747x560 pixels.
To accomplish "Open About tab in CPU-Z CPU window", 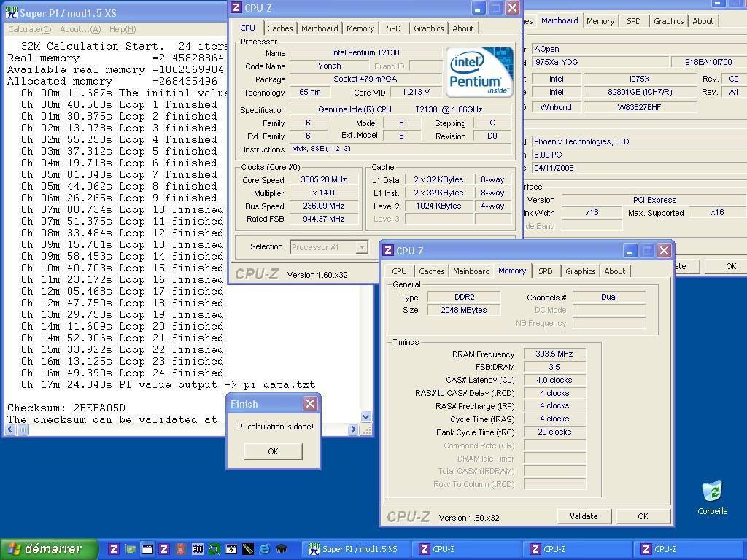I will click(462, 28).
